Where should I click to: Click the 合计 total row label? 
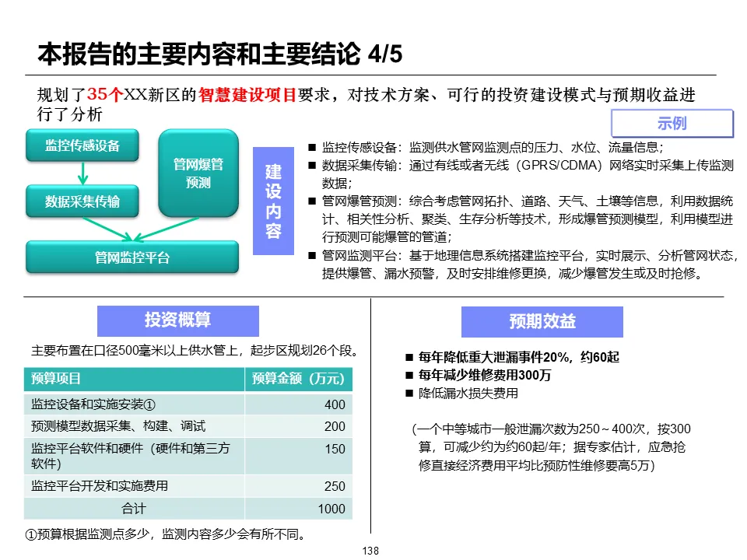[133, 509]
